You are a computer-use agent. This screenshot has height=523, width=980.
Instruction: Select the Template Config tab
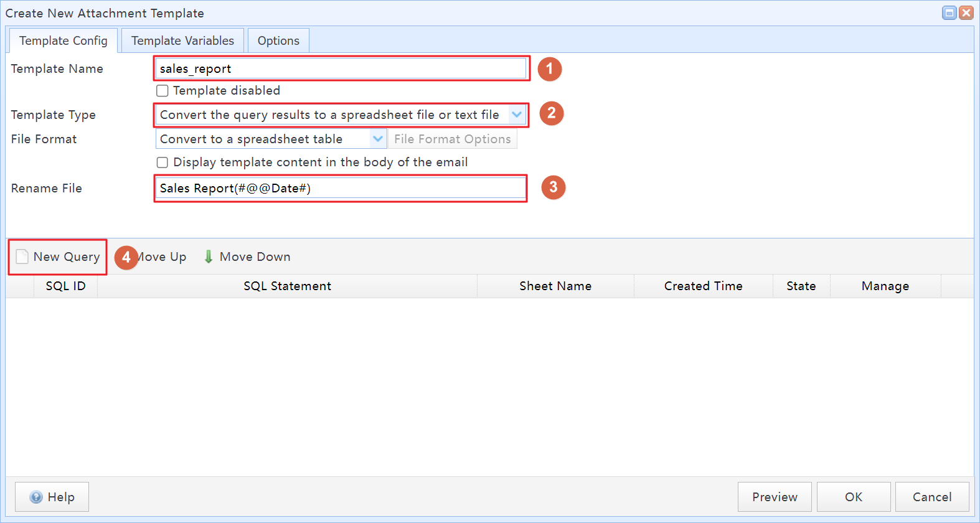(63, 41)
